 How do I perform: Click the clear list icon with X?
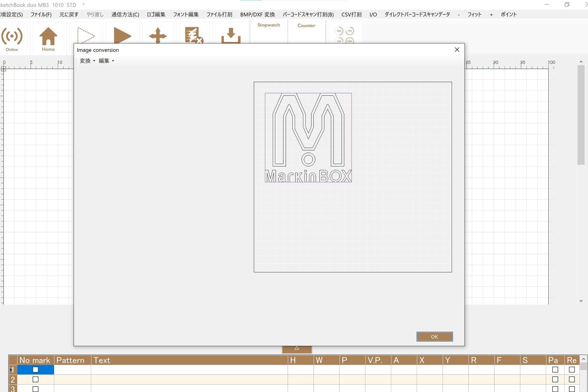[x=194, y=35]
